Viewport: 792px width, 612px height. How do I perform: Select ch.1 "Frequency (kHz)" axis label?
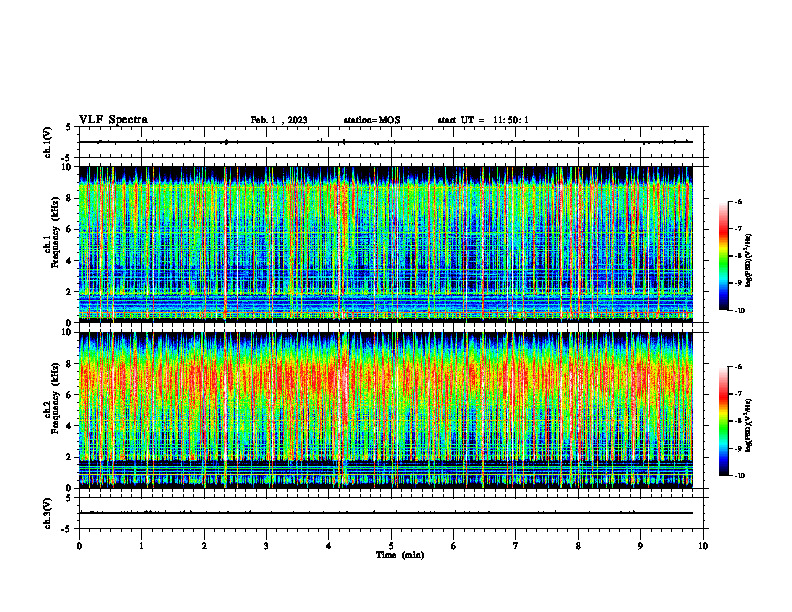pos(55,232)
